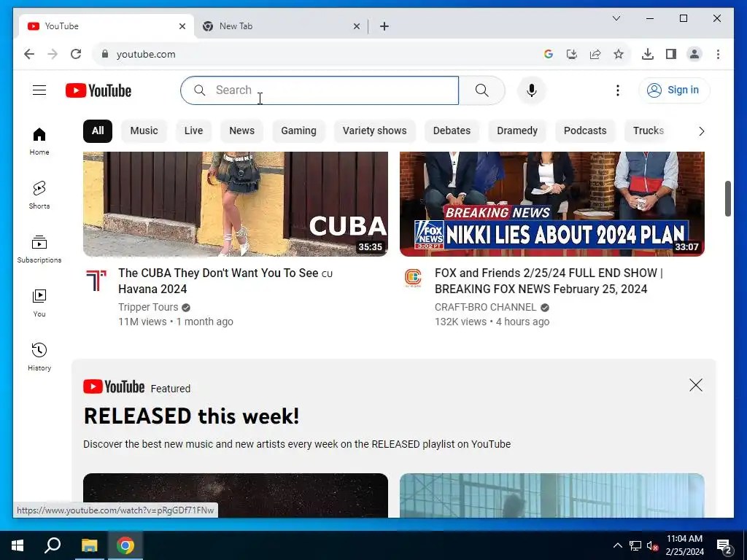Go to Home in sidebar
747x560 pixels.
[39, 141]
